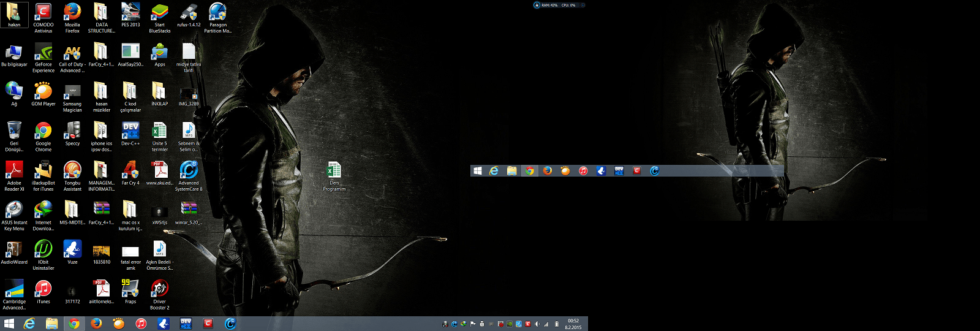Select the COMODO Antivirus desktop shortcut
The image size is (980, 331).
point(43,18)
